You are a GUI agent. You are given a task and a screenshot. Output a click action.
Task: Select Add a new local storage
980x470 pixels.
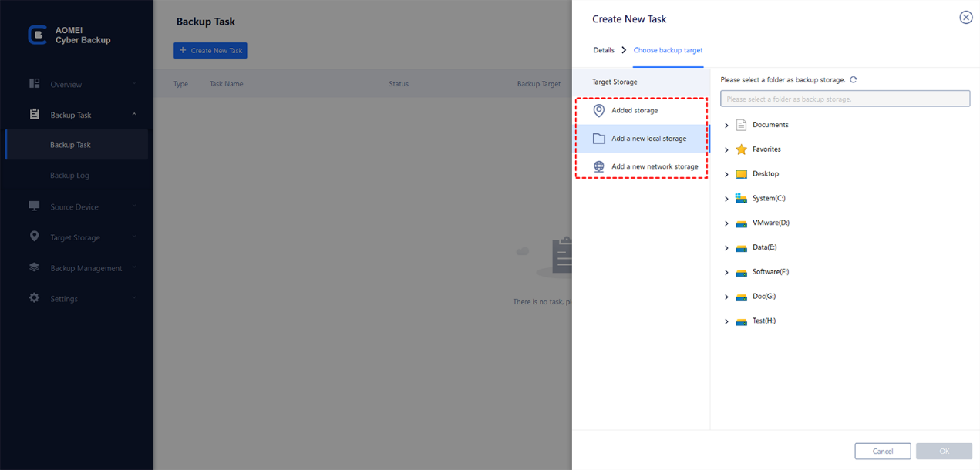pyautogui.click(x=648, y=139)
